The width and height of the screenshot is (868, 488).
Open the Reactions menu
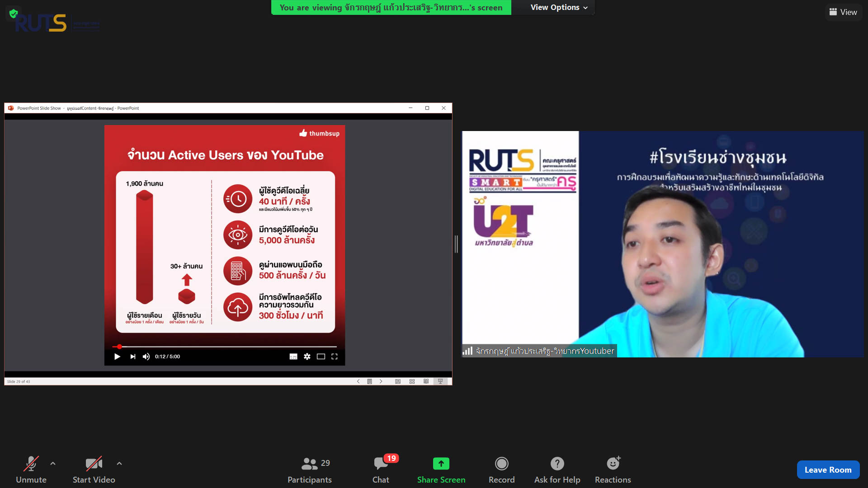[613, 470]
